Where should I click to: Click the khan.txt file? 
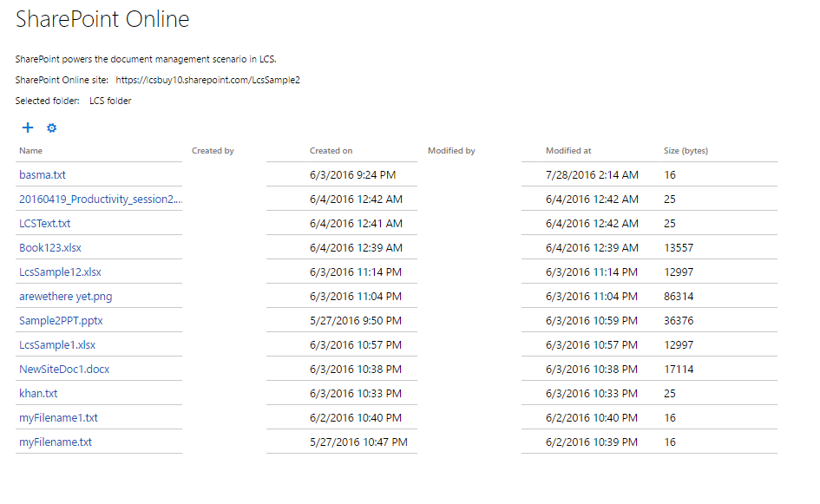[38, 394]
